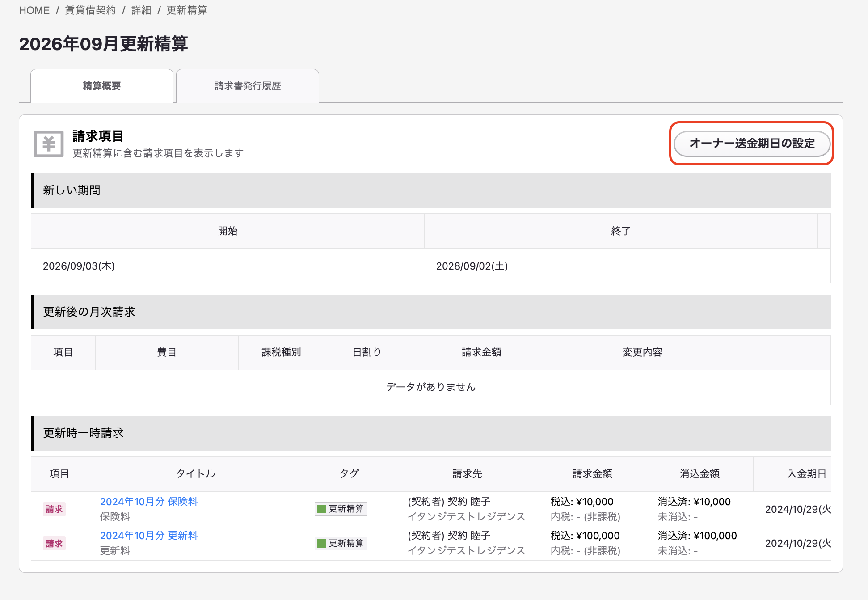
Task: Open the 2024年10月分 保険料 link
Action: click(x=149, y=502)
